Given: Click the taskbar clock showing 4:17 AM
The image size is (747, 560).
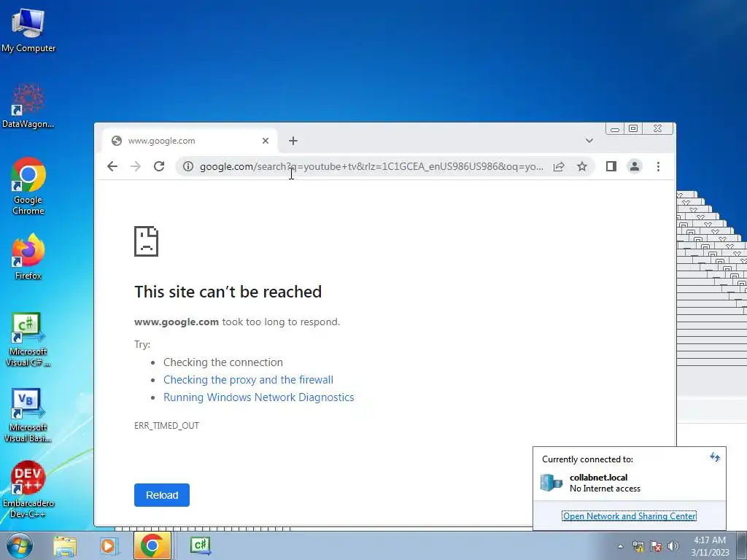Looking at the screenshot, I should tap(710, 546).
